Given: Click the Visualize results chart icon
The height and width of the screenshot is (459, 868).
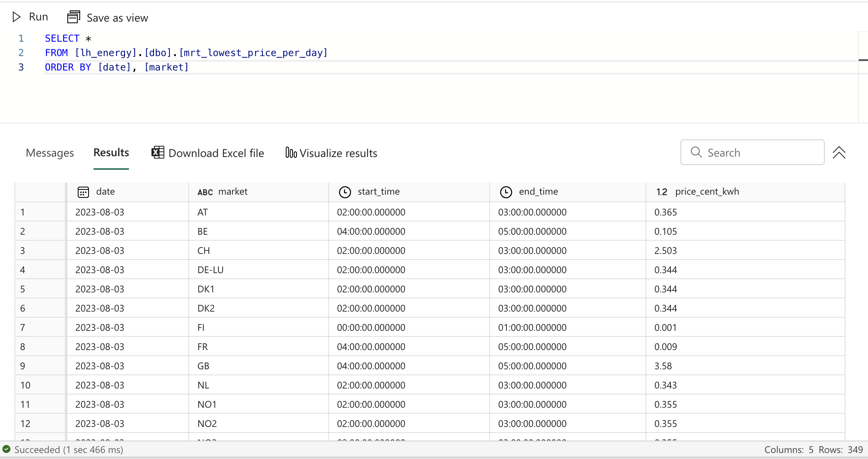Looking at the screenshot, I should [x=290, y=153].
